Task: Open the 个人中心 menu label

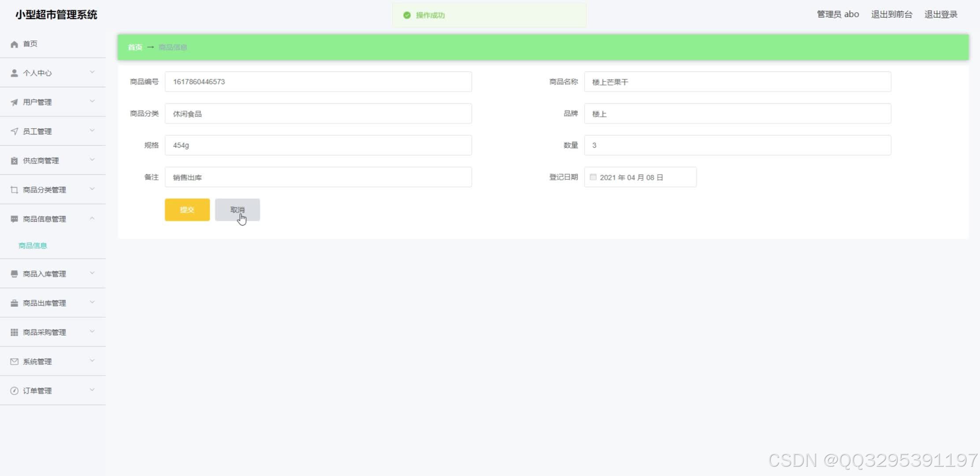Action: (37, 73)
